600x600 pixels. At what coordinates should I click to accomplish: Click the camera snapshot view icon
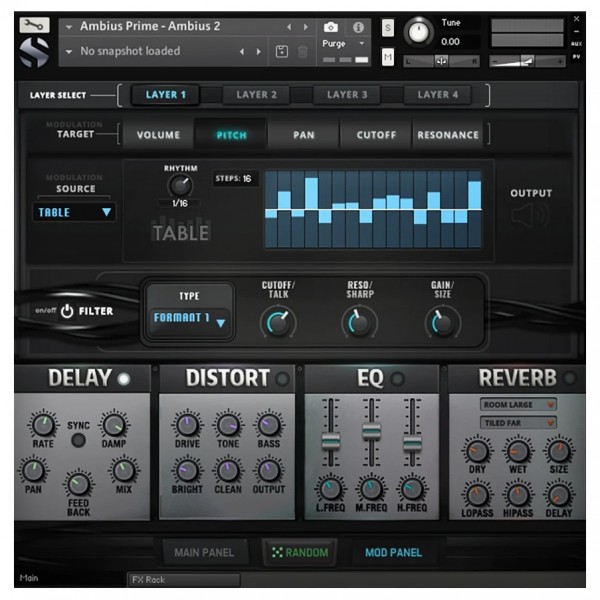click(331, 27)
